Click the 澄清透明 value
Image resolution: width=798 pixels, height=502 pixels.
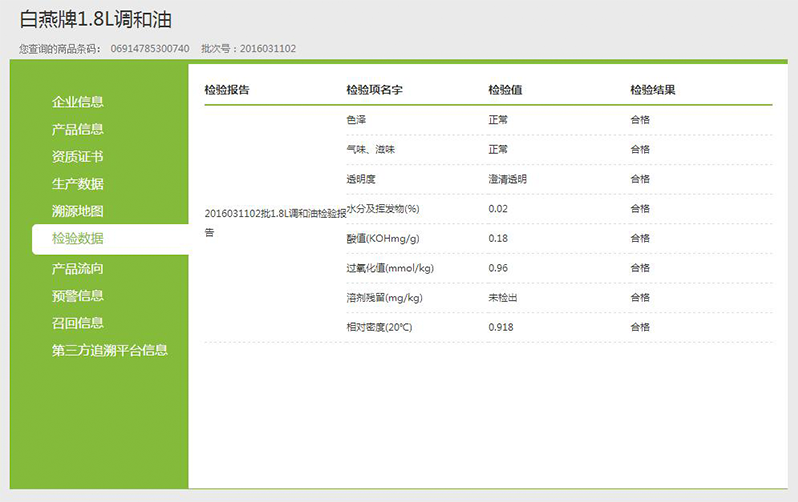coord(508,179)
